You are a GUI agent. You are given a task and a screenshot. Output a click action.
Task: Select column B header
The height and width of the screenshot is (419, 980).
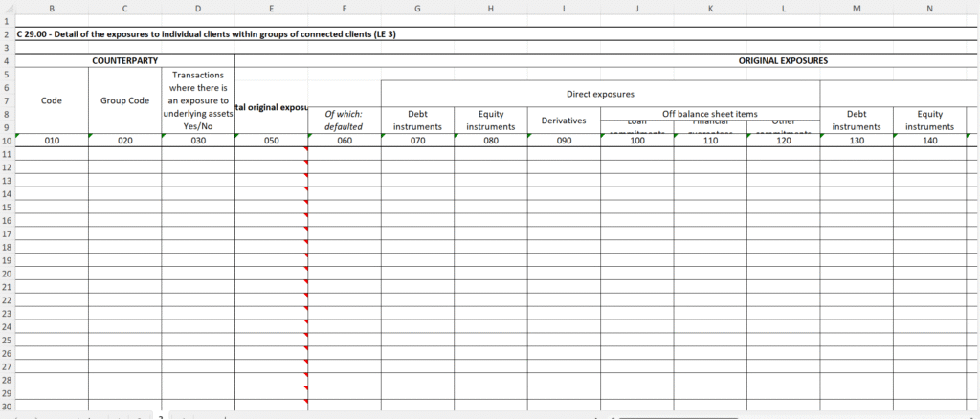52,8
